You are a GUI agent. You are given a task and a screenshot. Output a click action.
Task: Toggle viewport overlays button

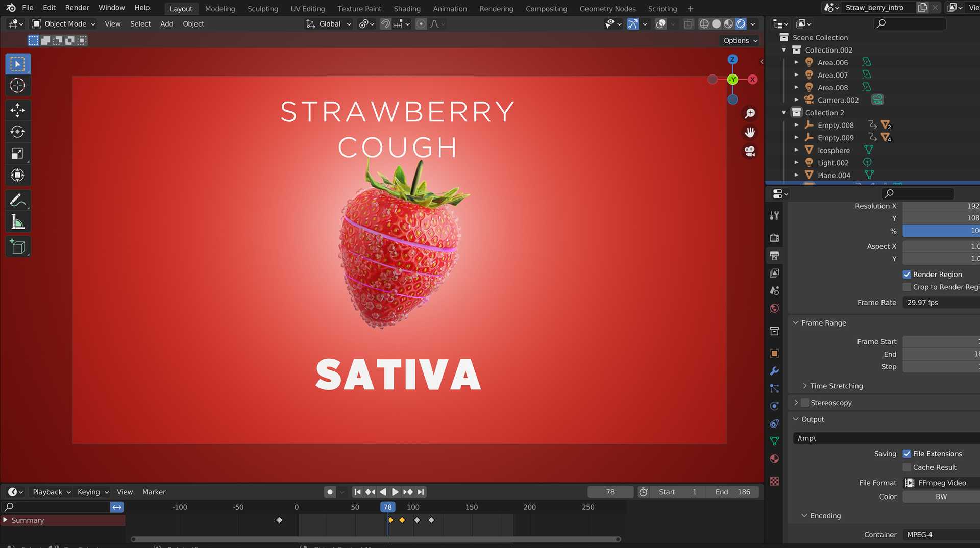click(x=660, y=24)
